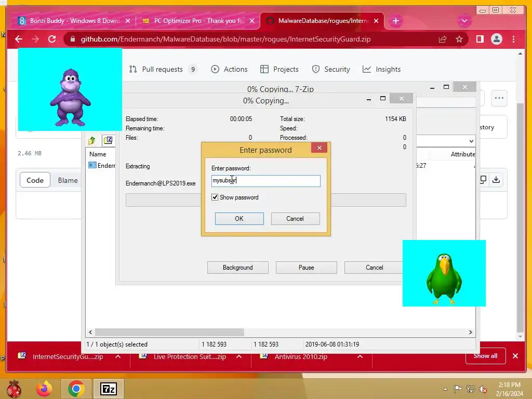Open a new Chrome tab
Screen dimensions: 532x399
(395, 21)
